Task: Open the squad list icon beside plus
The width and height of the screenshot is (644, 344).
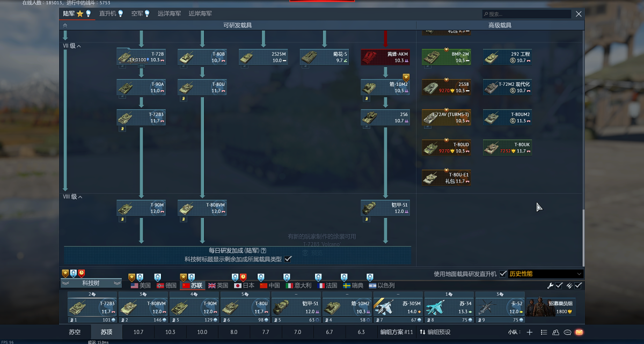Action: click(544, 332)
